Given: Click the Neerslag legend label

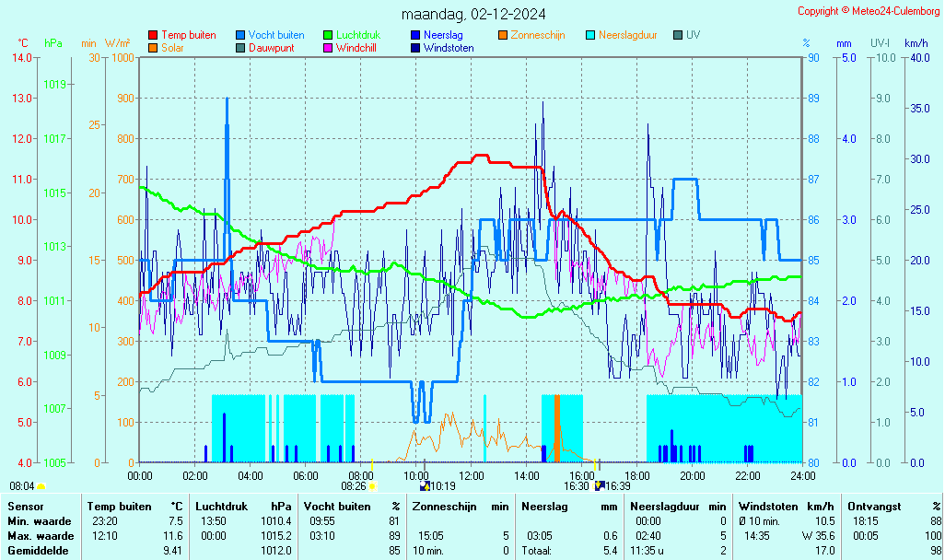Looking at the screenshot, I should pos(443,35).
